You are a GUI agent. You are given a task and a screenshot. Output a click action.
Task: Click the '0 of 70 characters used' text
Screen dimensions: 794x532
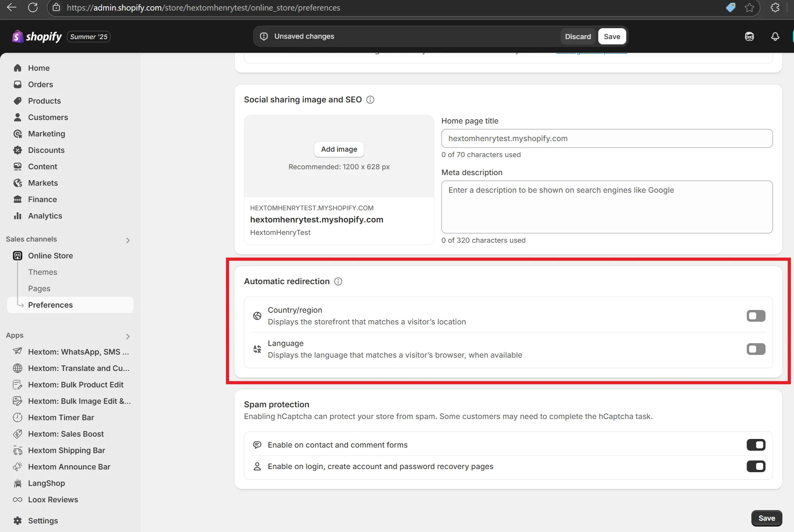[x=481, y=155]
